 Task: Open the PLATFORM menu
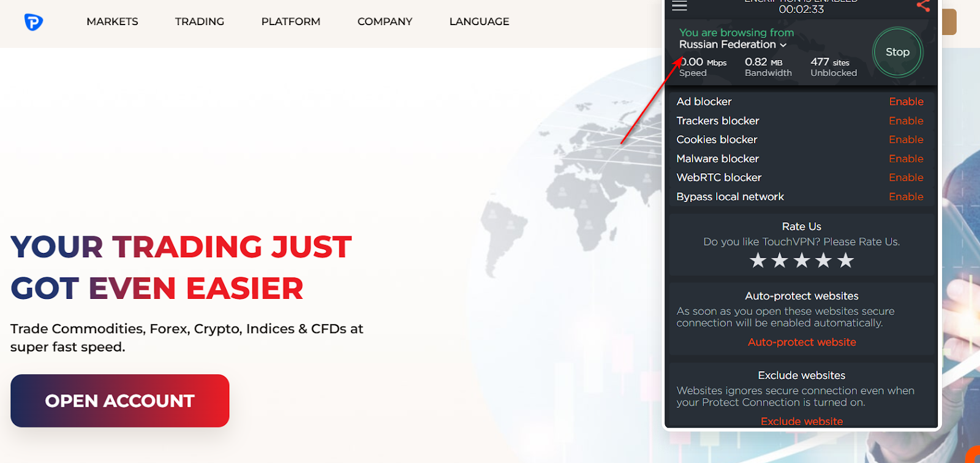[x=291, y=21]
